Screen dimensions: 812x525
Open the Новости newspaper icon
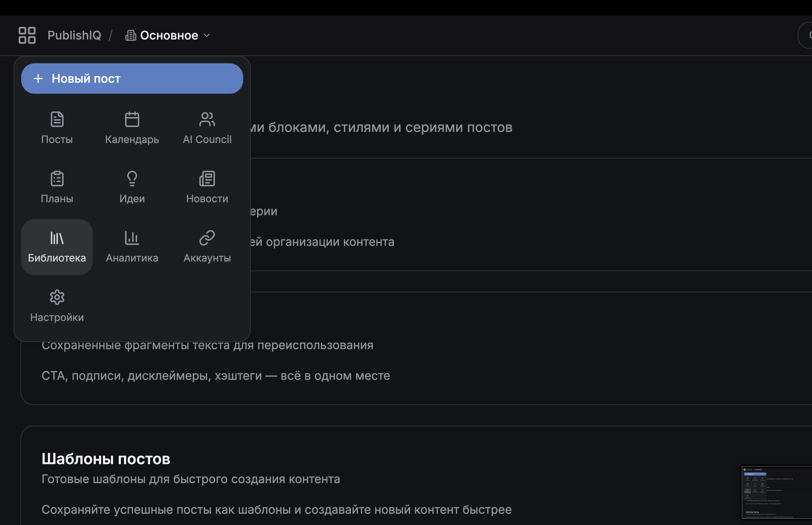(x=207, y=179)
